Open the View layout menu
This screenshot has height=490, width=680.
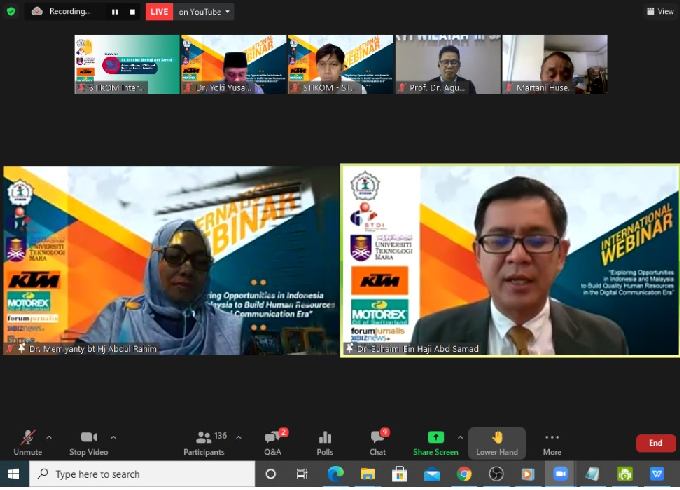click(x=660, y=12)
